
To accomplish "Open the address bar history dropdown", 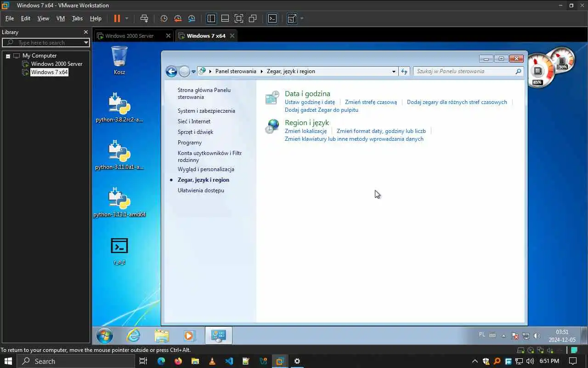I will [x=394, y=71].
